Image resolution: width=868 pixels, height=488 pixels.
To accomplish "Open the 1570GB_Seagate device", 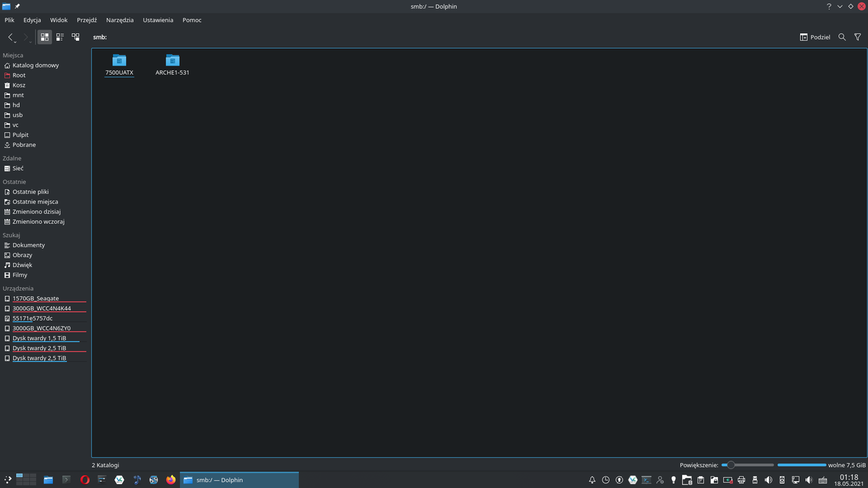I will pyautogui.click(x=45, y=298).
